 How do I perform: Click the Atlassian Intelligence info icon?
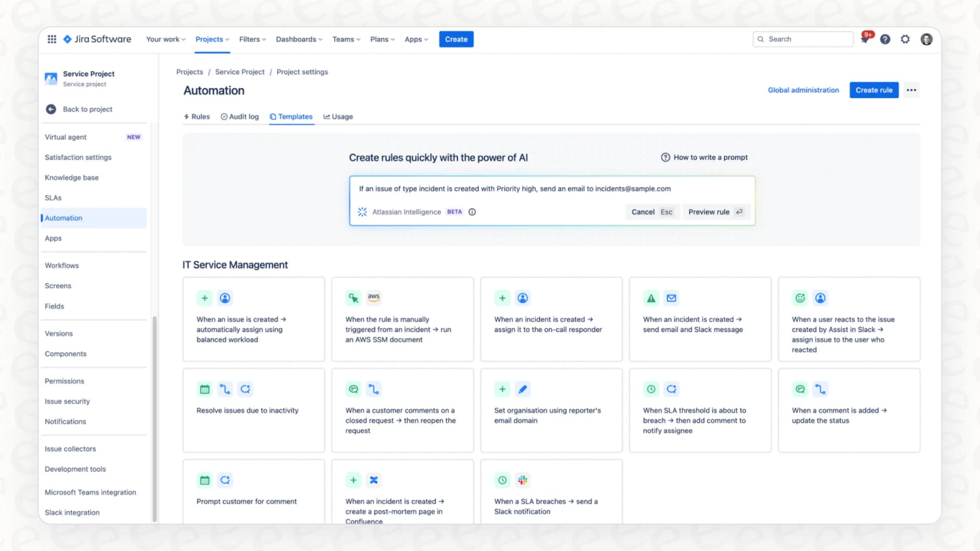pyautogui.click(x=473, y=212)
